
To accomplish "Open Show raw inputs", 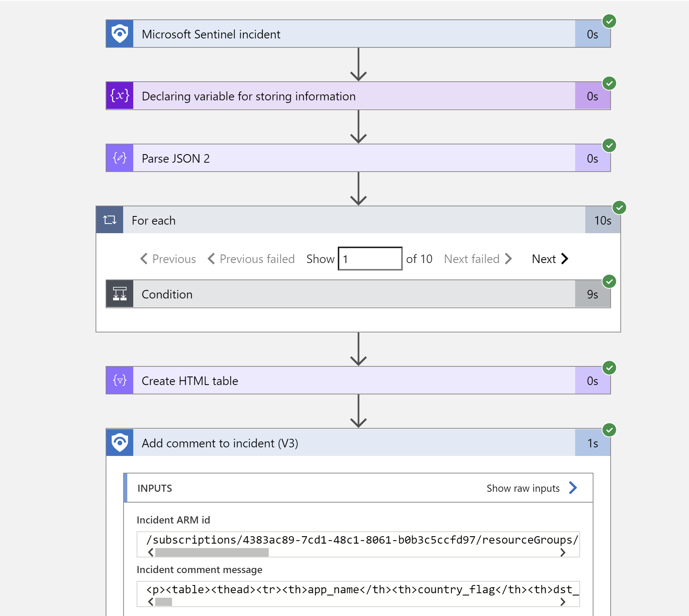I will pyautogui.click(x=531, y=488).
